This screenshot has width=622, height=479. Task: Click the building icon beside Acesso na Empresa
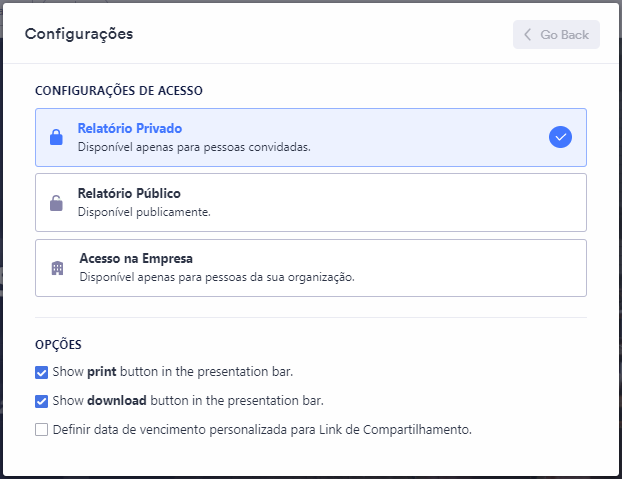58,268
